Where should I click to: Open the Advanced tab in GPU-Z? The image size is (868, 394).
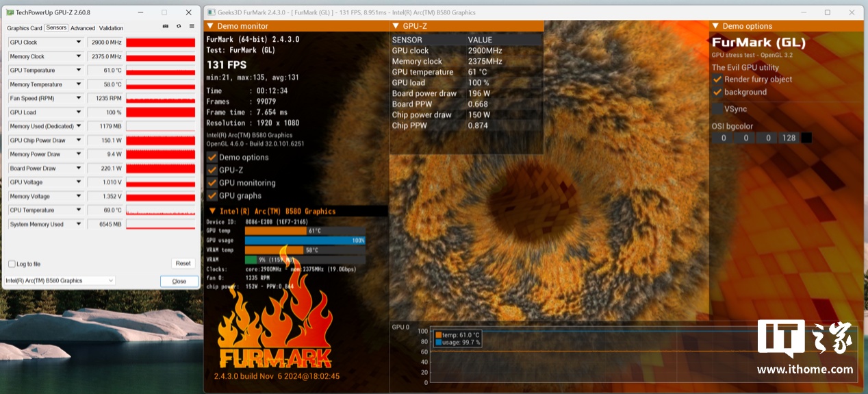(x=83, y=28)
